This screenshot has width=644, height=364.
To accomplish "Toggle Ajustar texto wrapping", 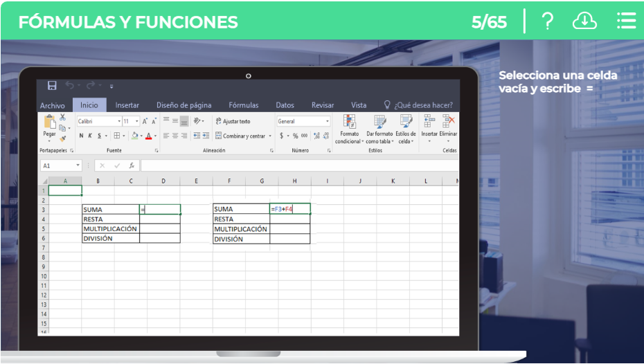I will [x=233, y=121].
